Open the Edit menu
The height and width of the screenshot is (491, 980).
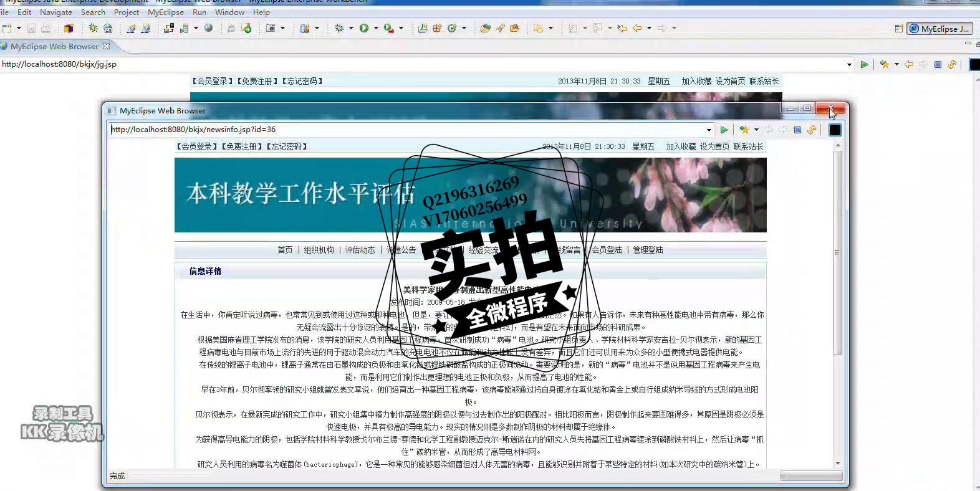coord(24,12)
